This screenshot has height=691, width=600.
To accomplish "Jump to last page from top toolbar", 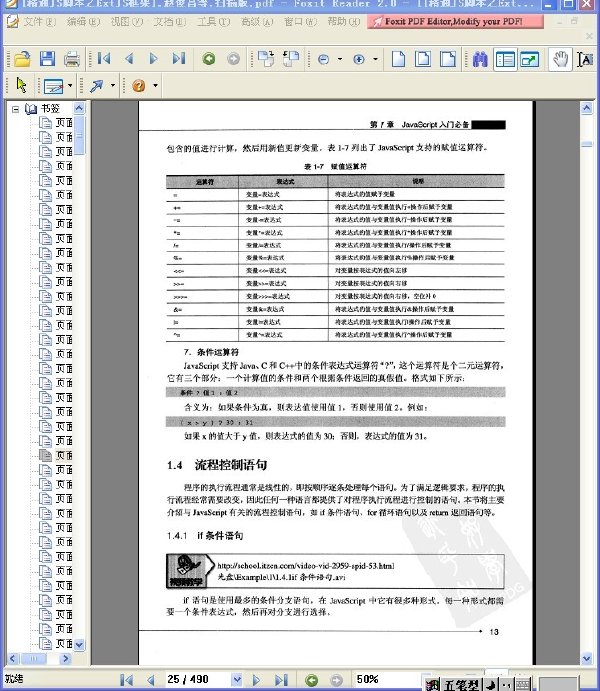I will pyautogui.click(x=178, y=59).
